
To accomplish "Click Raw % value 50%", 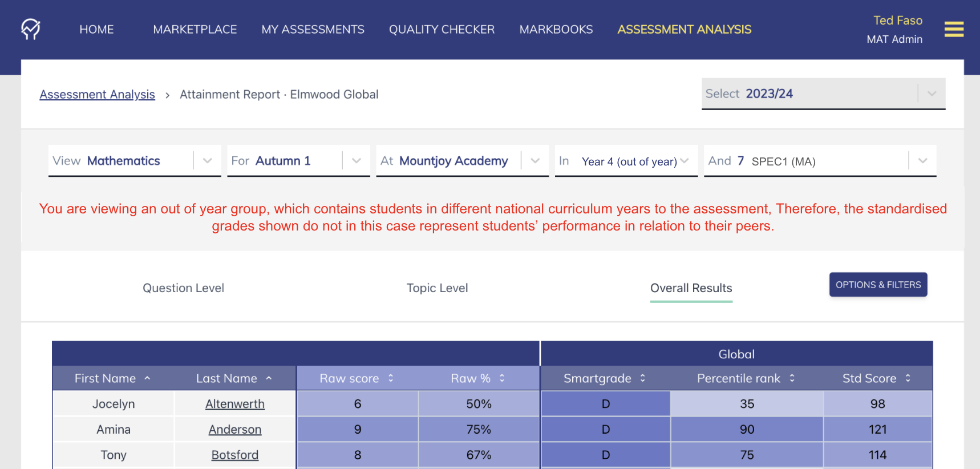I will (x=479, y=404).
